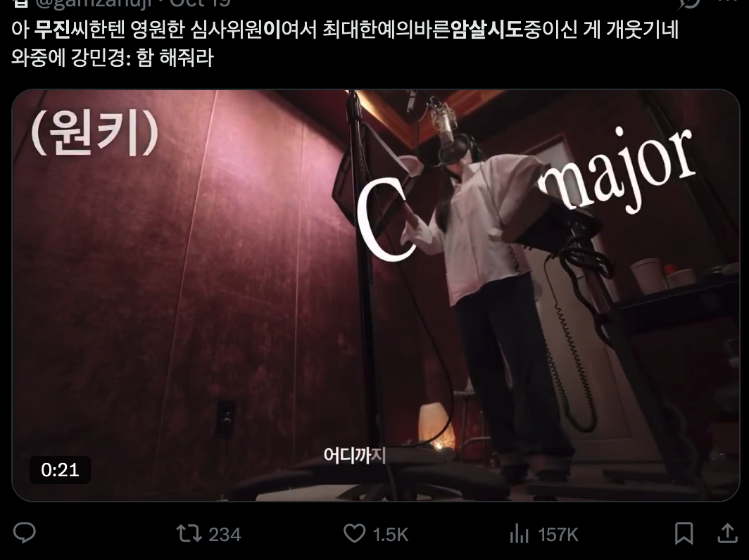Screen dimensions: 749x560
Task: Open the reply speech bubble icon
Action: tap(24, 533)
